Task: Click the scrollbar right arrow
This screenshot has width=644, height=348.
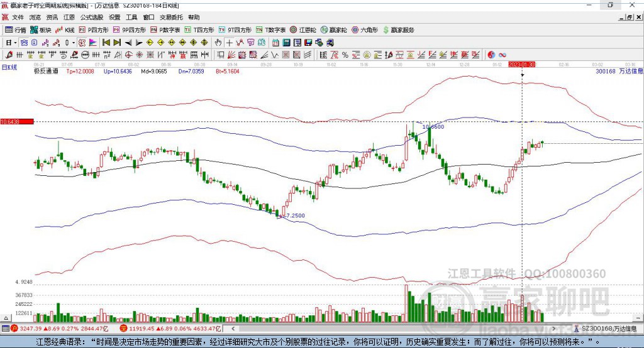Action: [x=553, y=329]
